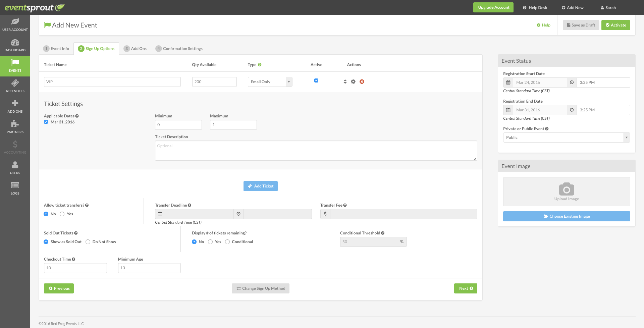644x328 pixels.
Task: Open Help Desk in top bar
Action: 535,7
